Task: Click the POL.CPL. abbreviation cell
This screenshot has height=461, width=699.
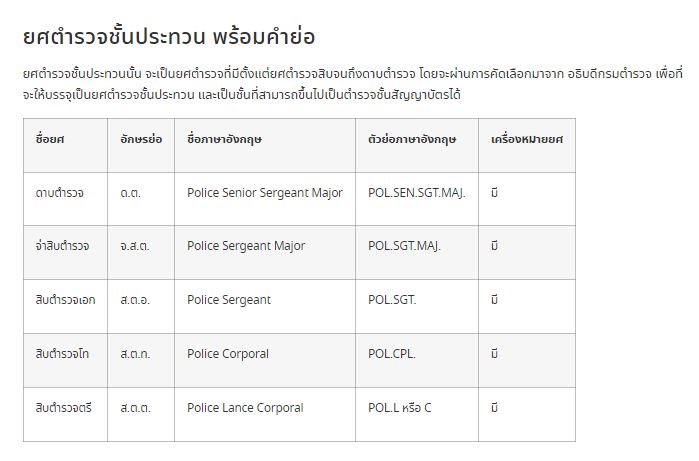Action: pyautogui.click(x=417, y=360)
